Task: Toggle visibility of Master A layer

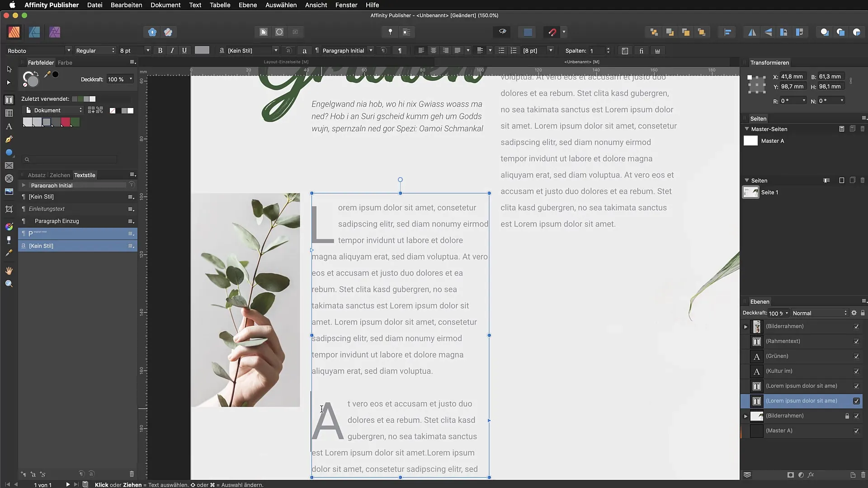Action: click(856, 431)
